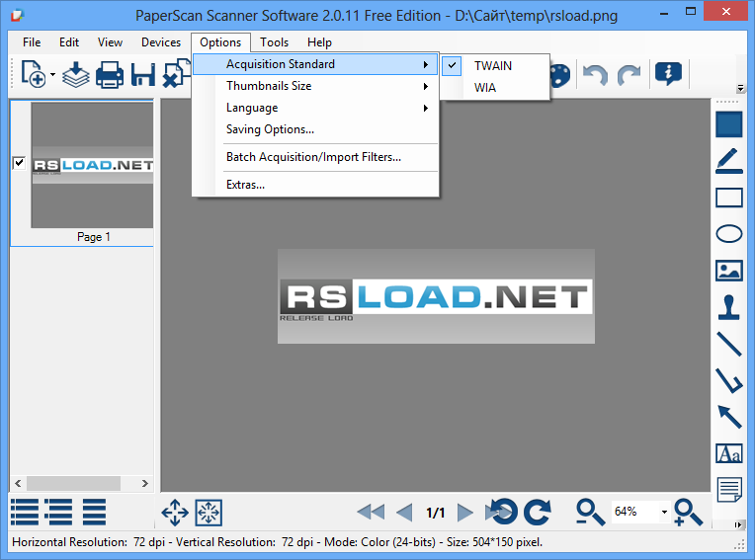Open the View menu
Screen dimensions: 755x560
pyautogui.click(x=110, y=42)
